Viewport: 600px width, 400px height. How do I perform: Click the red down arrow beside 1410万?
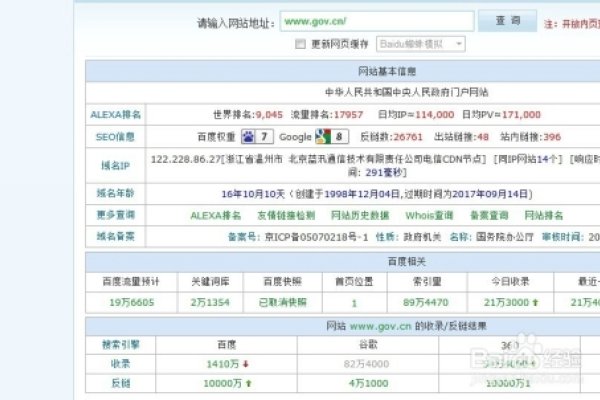tap(246, 364)
